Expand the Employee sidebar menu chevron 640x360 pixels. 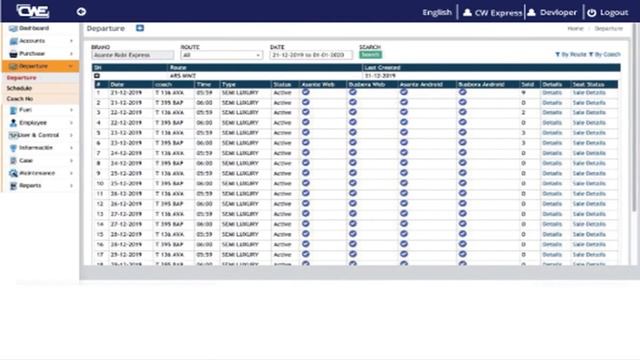pos(71,123)
